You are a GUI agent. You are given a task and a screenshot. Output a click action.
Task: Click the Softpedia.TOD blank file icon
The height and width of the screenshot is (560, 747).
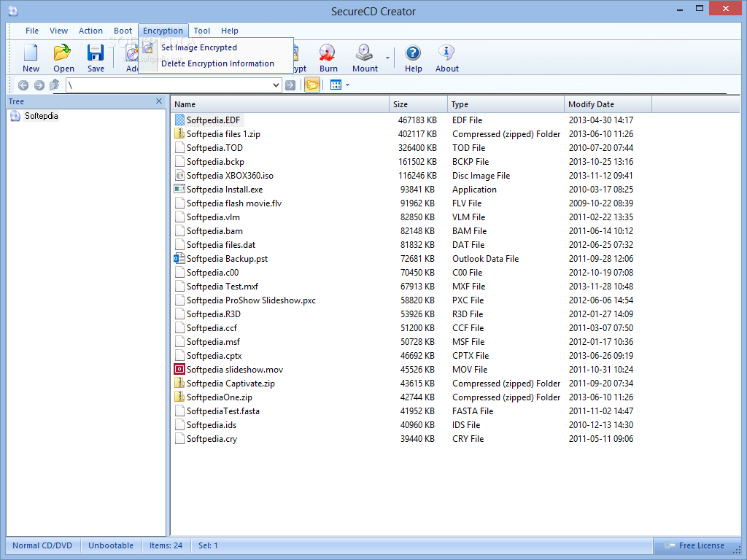point(179,147)
